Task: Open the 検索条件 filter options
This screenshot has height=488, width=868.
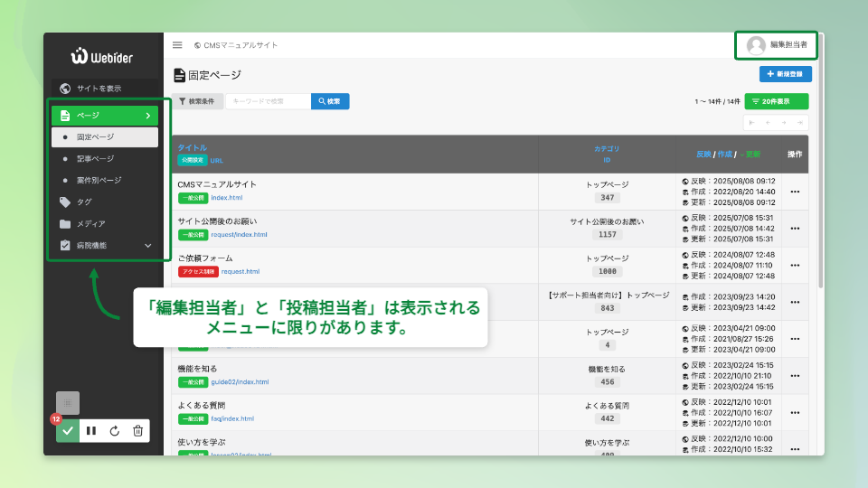Action: pos(197,101)
